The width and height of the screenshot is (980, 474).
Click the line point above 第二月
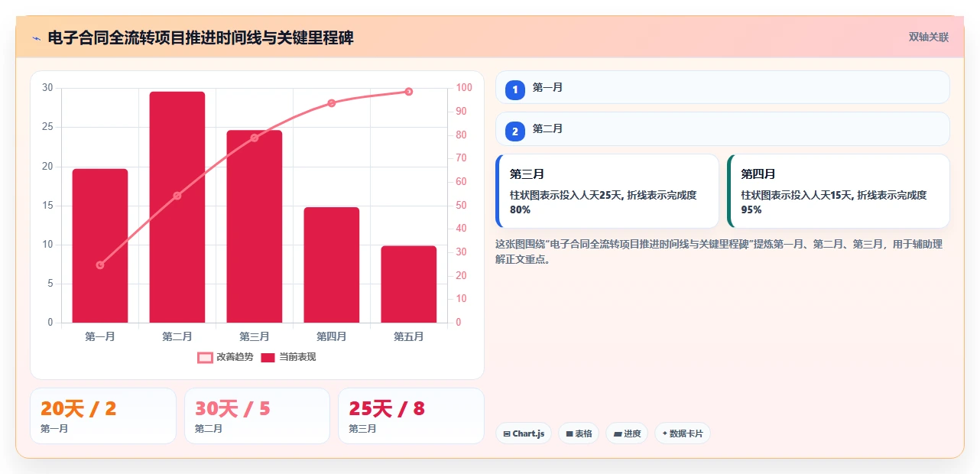[x=177, y=196]
